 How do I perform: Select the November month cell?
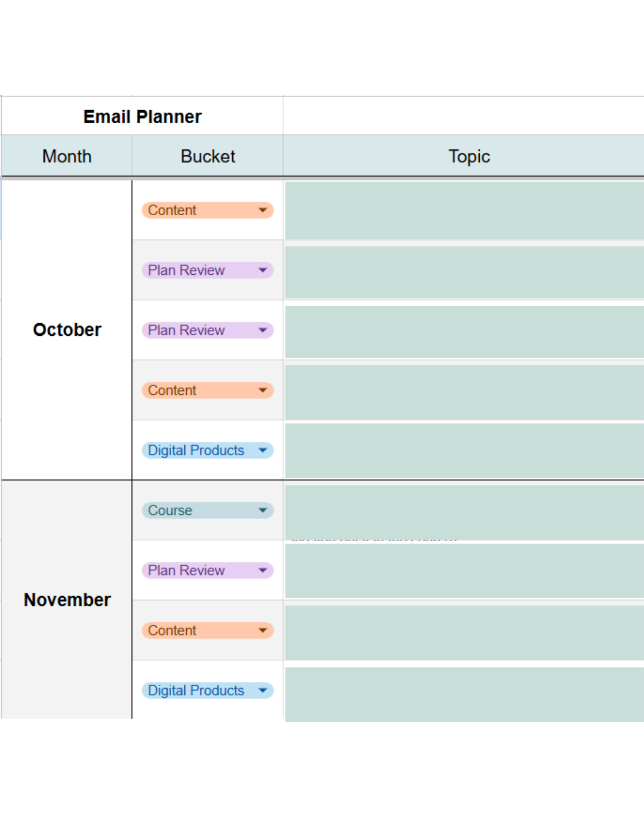point(67,600)
